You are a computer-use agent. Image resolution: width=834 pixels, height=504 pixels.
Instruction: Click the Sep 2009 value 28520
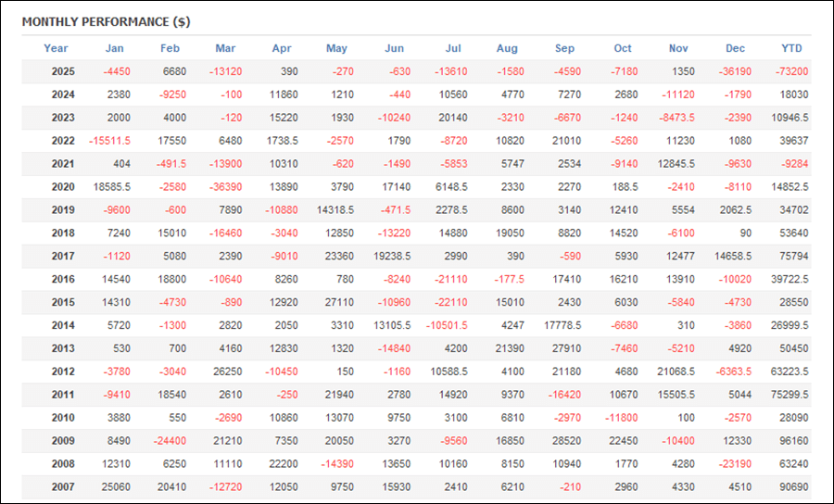(568, 442)
